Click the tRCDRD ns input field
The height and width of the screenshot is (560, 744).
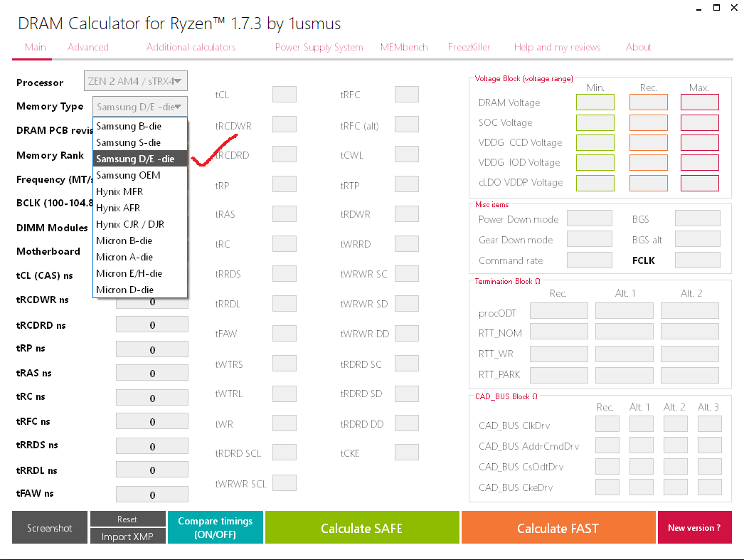click(x=152, y=325)
